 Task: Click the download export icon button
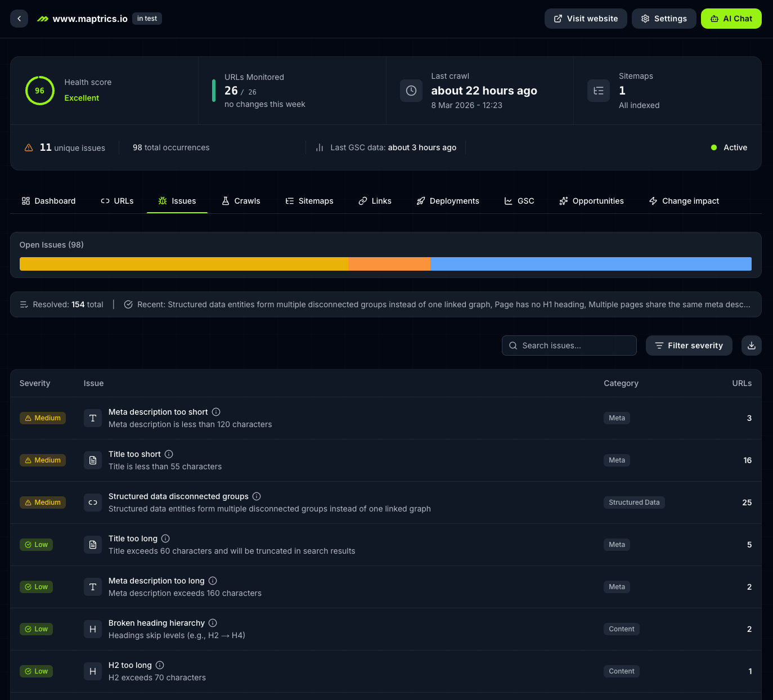(752, 345)
